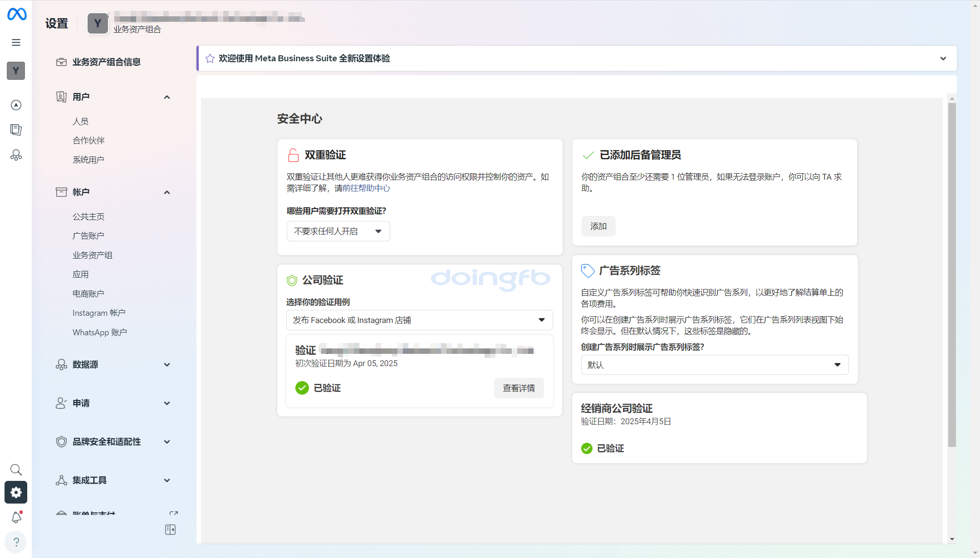Click the blue tag icon beside 广告系列标签
The image size is (980, 558).
[588, 271]
